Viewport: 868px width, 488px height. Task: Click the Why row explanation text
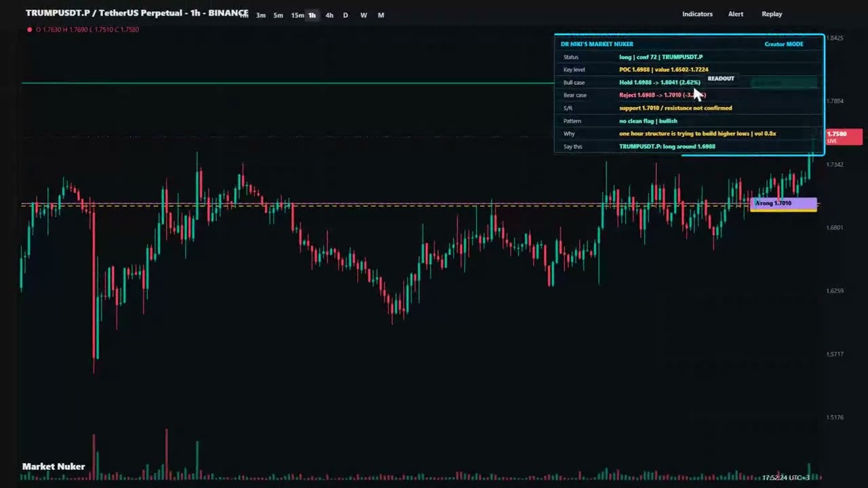697,134
